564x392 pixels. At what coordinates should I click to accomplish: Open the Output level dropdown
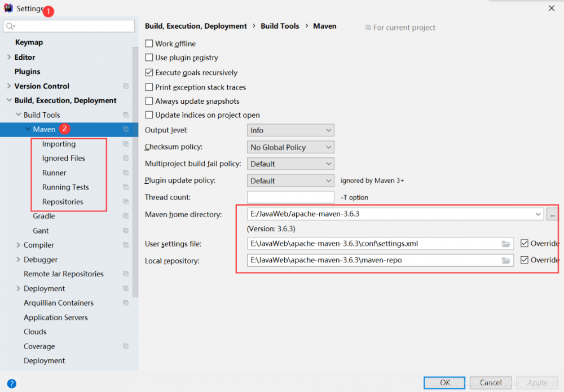(290, 130)
